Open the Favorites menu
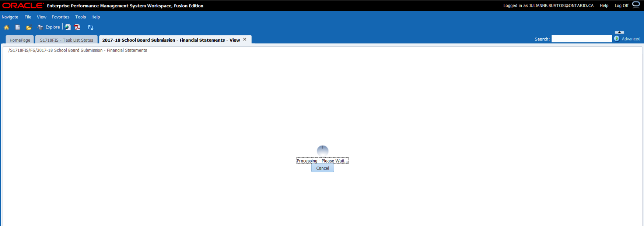 (x=60, y=17)
